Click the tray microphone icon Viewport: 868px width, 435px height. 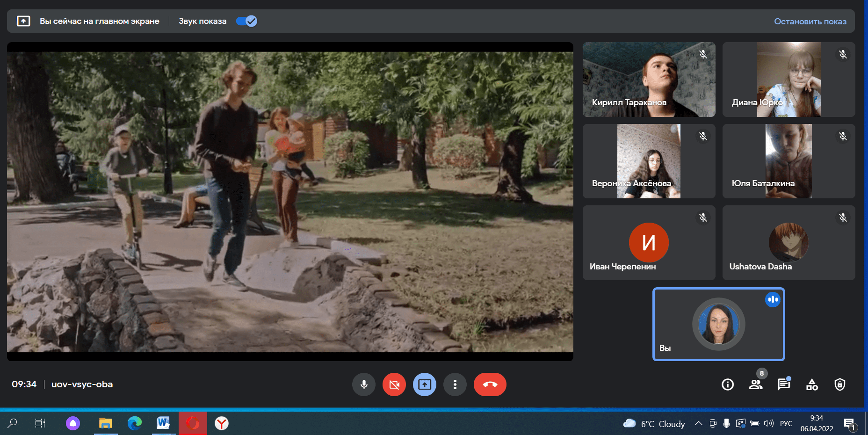726,423
